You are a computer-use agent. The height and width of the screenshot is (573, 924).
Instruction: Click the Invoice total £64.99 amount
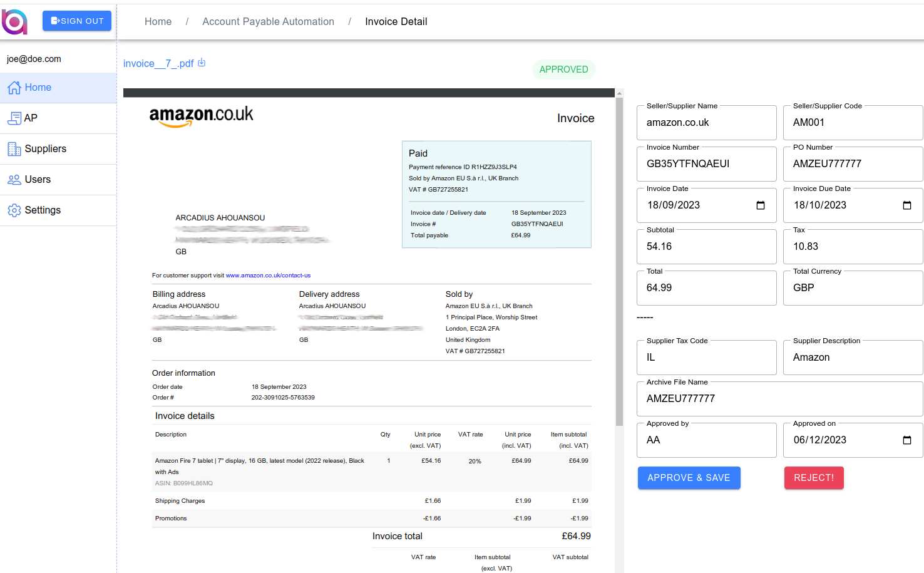[576, 536]
